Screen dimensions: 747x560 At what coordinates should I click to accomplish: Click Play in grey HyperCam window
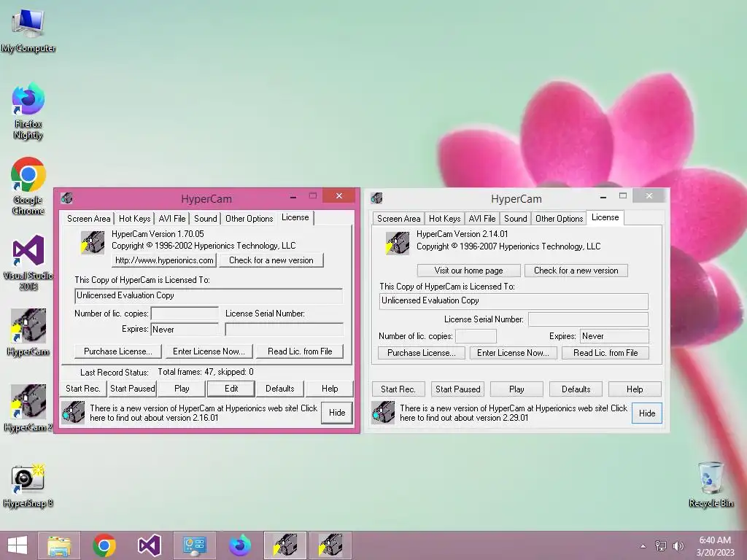pyautogui.click(x=516, y=389)
